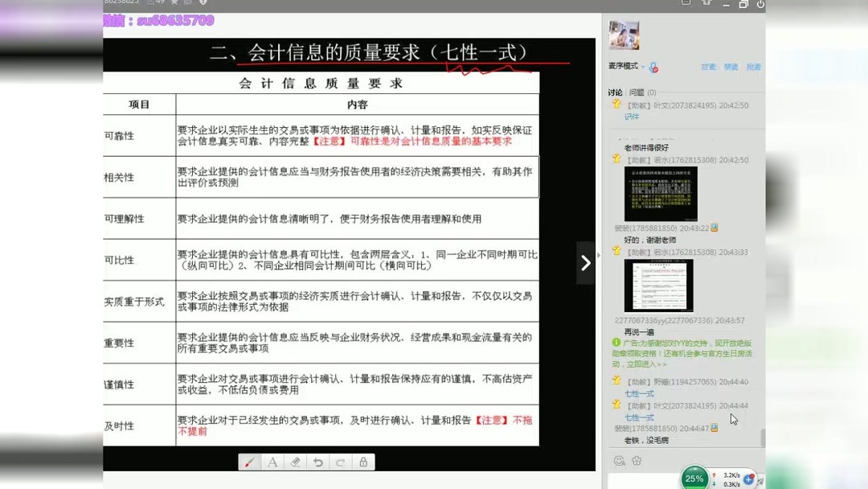Undo the last annotation stroke

(317, 462)
